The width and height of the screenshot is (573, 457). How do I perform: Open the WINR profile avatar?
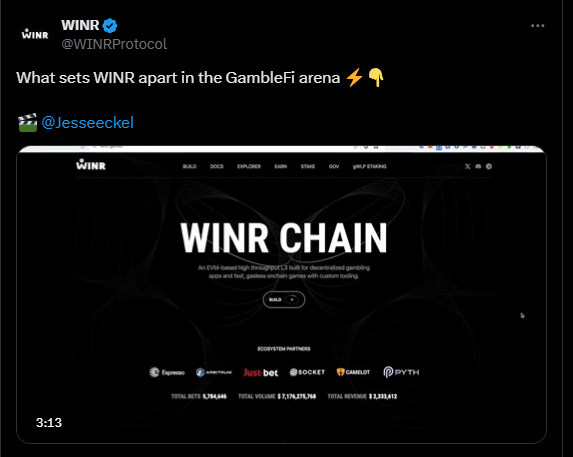[x=35, y=34]
